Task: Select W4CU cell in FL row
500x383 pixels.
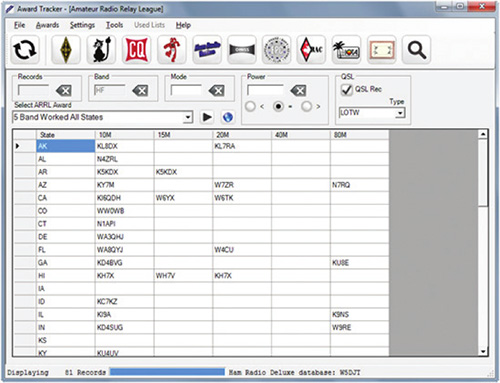Action: coord(242,250)
